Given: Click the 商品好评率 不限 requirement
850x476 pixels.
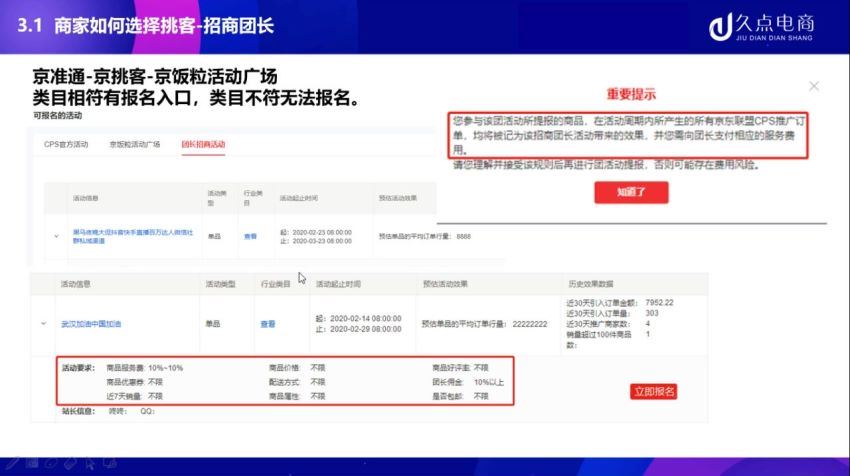Looking at the screenshot, I should tap(460, 368).
